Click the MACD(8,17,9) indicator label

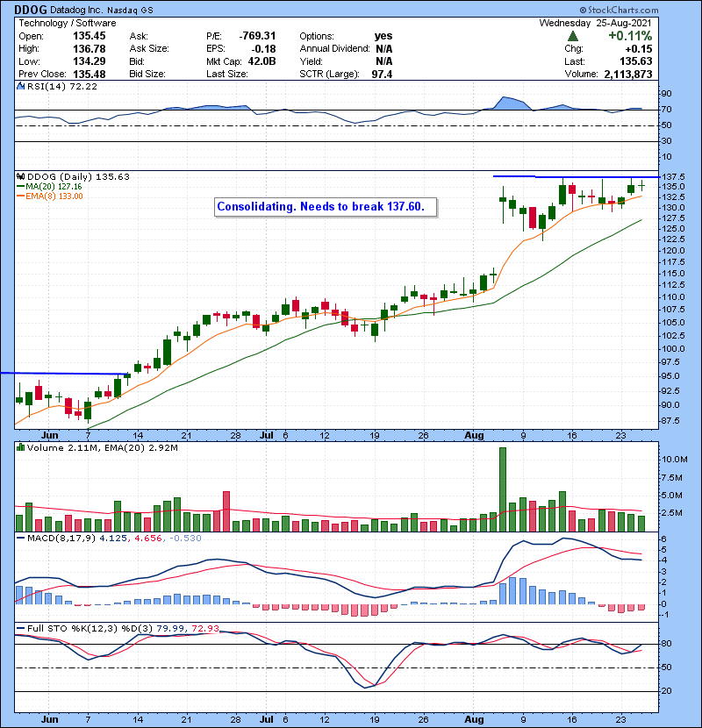click(61, 539)
